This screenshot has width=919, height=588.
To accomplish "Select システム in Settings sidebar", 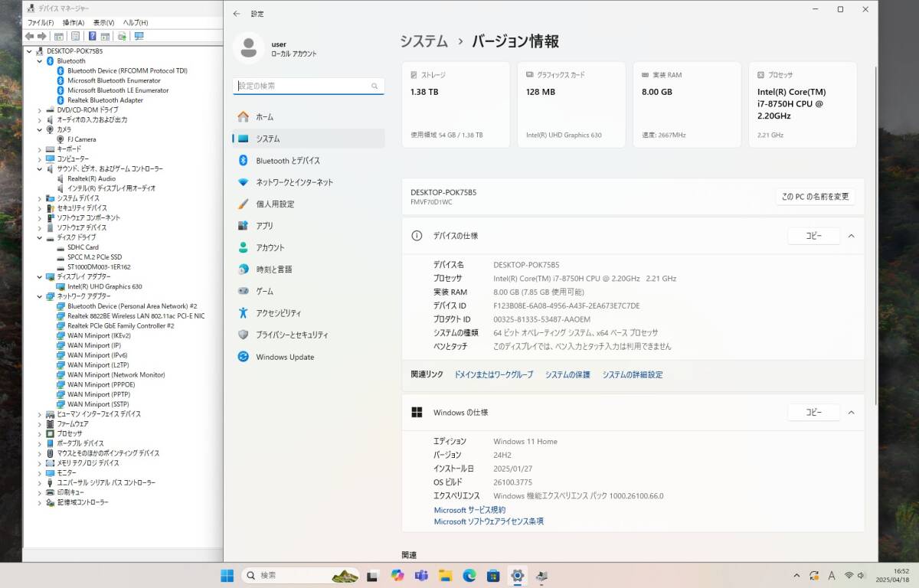I will (x=309, y=139).
